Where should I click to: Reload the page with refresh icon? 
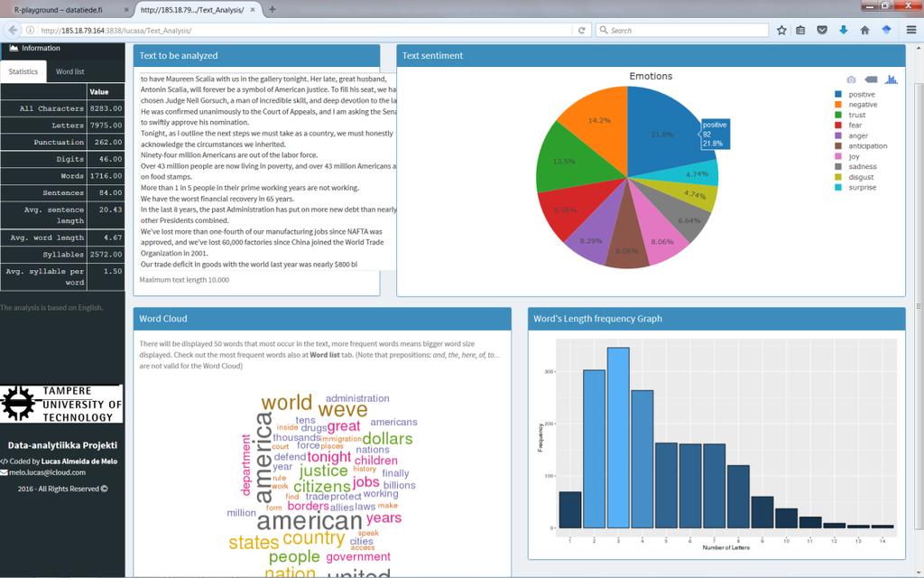(582, 30)
